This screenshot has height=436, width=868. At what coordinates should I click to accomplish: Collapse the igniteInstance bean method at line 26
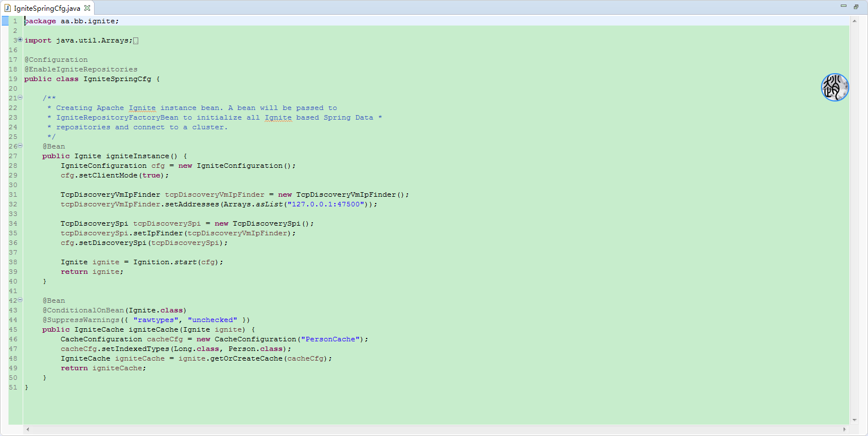(x=20, y=146)
